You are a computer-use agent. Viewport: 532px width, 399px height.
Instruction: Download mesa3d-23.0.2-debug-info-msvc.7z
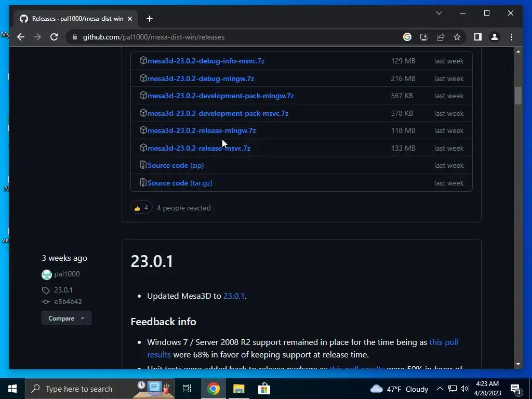tap(206, 61)
